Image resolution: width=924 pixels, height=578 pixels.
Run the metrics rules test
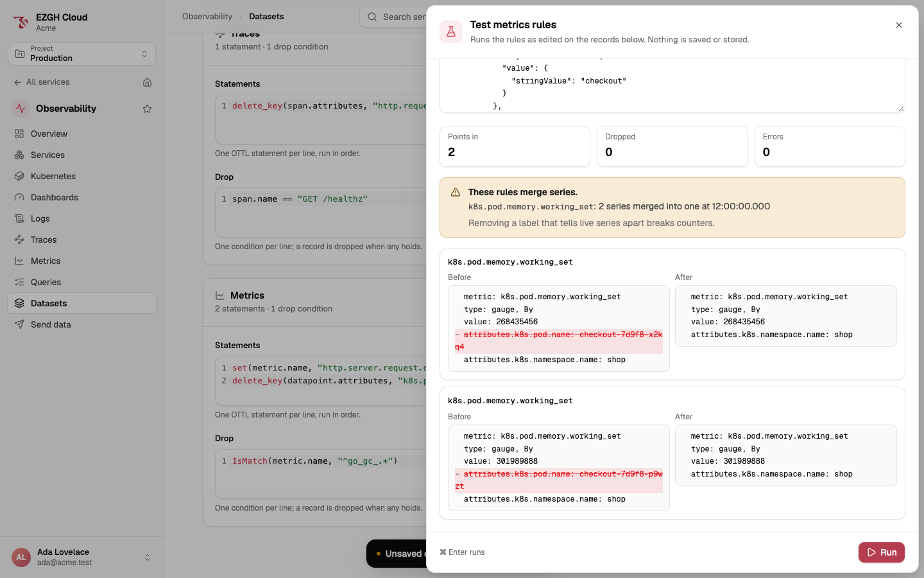tap(882, 552)
